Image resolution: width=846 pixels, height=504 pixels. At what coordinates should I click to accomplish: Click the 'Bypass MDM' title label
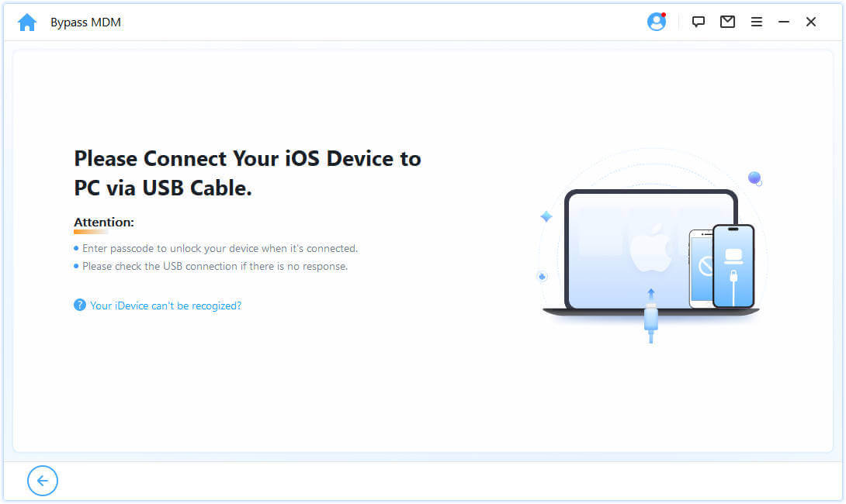[85, 22]
